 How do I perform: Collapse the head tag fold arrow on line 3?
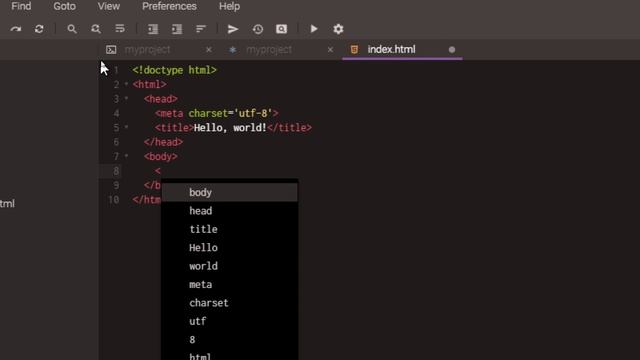(126, 98)
